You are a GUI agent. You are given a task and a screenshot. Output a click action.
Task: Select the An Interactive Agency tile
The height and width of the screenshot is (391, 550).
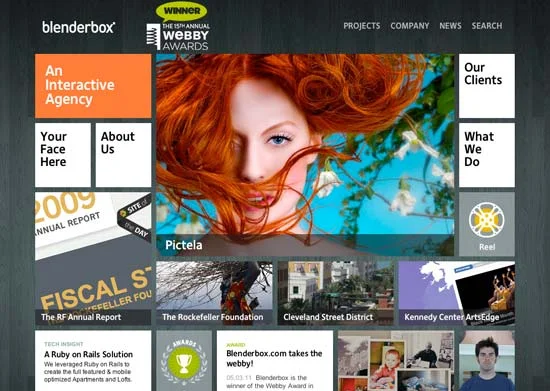click(x=93, y=86)
